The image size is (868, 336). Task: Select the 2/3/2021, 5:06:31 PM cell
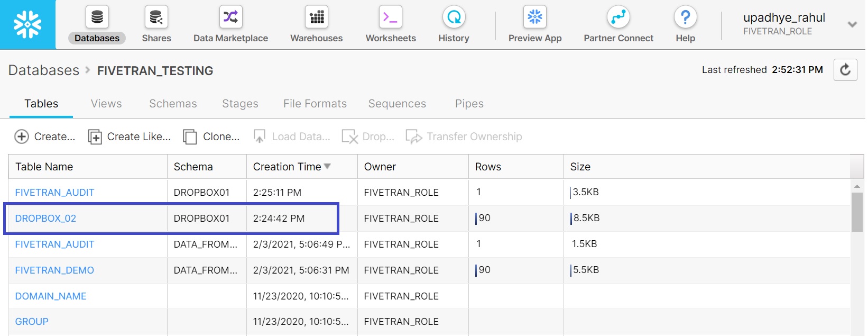pos(301,270)
